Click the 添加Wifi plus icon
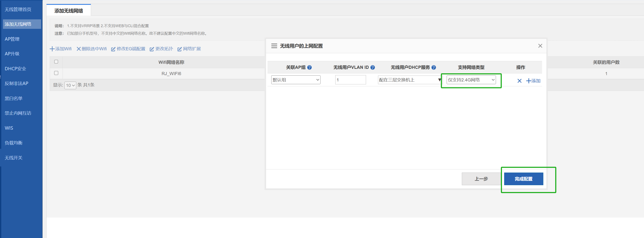The height and width of the screenshot is (238, 644). click(52, 49)
